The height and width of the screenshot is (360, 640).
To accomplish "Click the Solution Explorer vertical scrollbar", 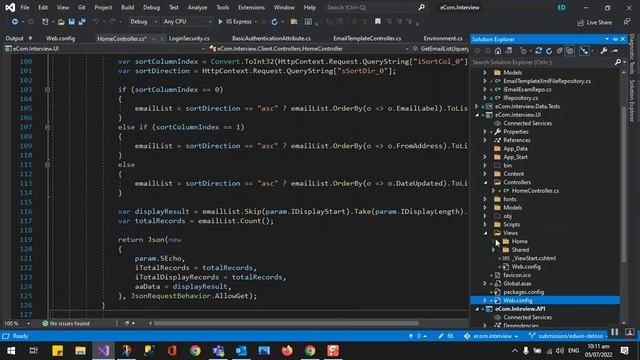I will pos(623,184).
